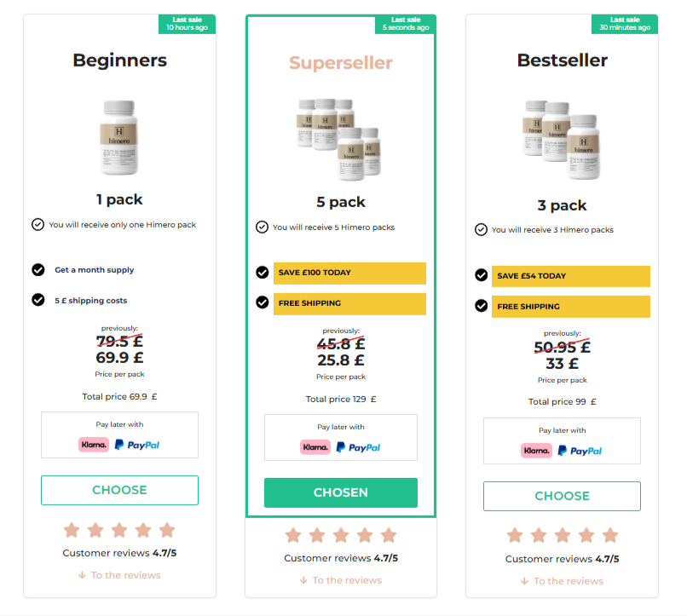The width and height of the screenshot is (687, 616).
Task: Click the first star under the Beginners plan
Action: pos(72,529)
